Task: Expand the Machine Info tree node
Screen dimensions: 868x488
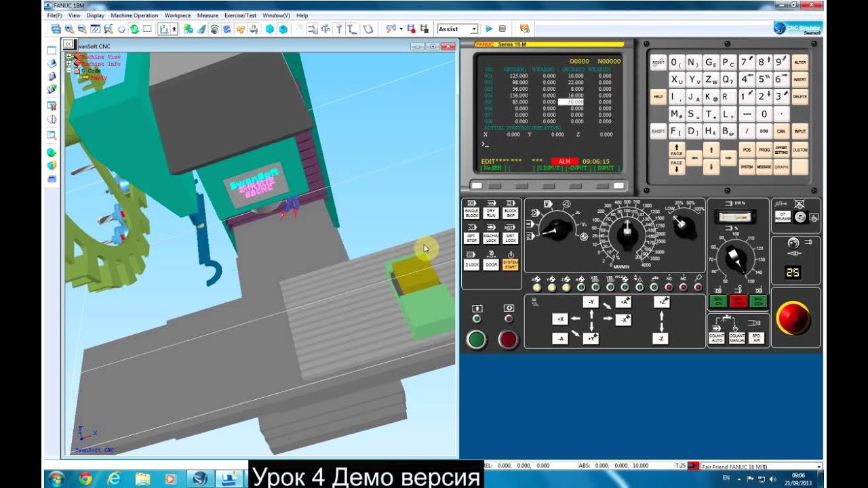Action: tap(68, 64)
